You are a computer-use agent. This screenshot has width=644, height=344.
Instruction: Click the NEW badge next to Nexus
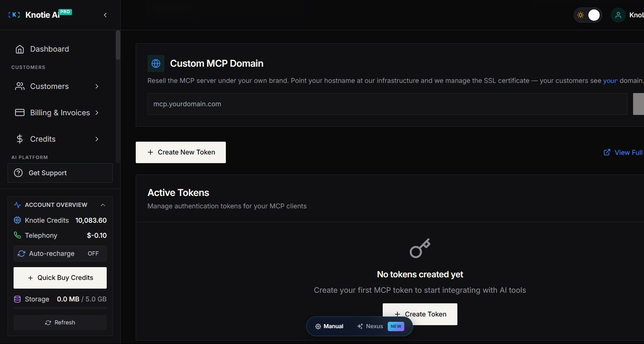coord(396,326)
